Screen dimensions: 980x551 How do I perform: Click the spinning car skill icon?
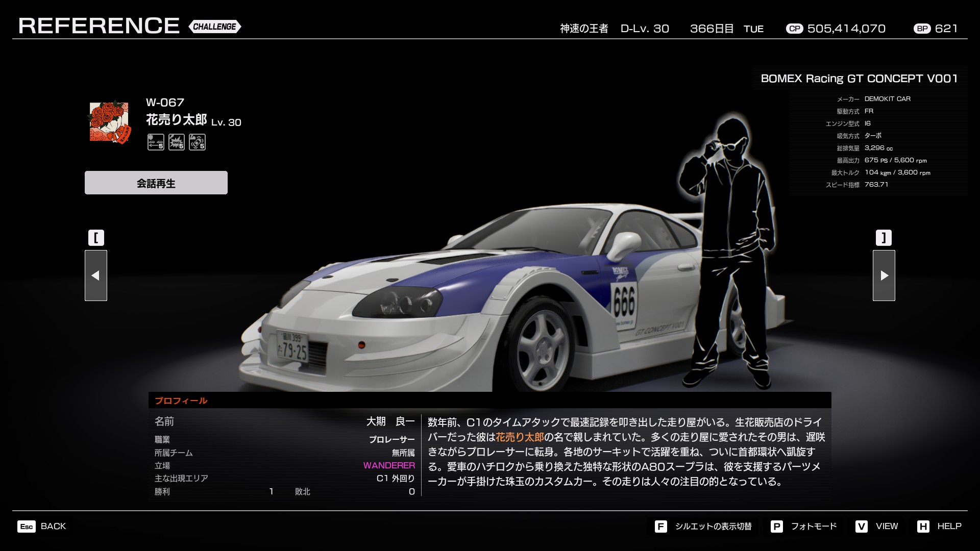click(197, 142)
